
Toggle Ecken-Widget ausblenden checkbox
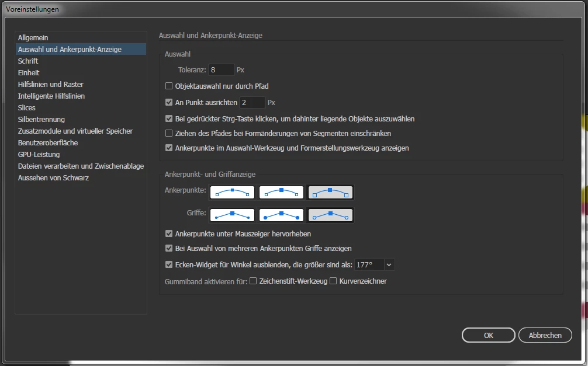pyautogui.click(x=169, y=264)
